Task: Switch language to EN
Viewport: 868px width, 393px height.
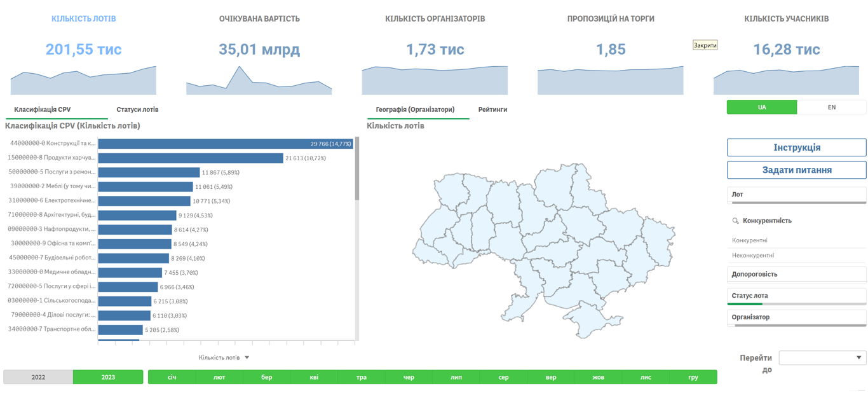Action: (x=831, y=107)
